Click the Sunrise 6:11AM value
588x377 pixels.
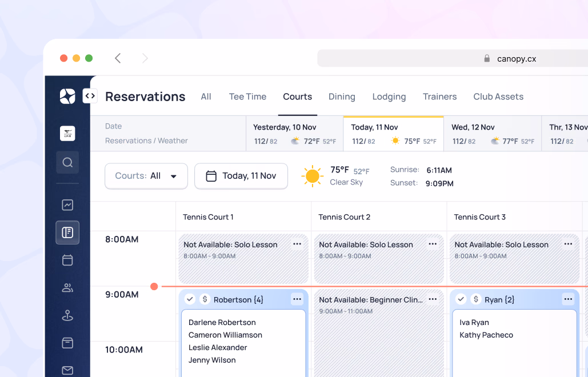439,170
